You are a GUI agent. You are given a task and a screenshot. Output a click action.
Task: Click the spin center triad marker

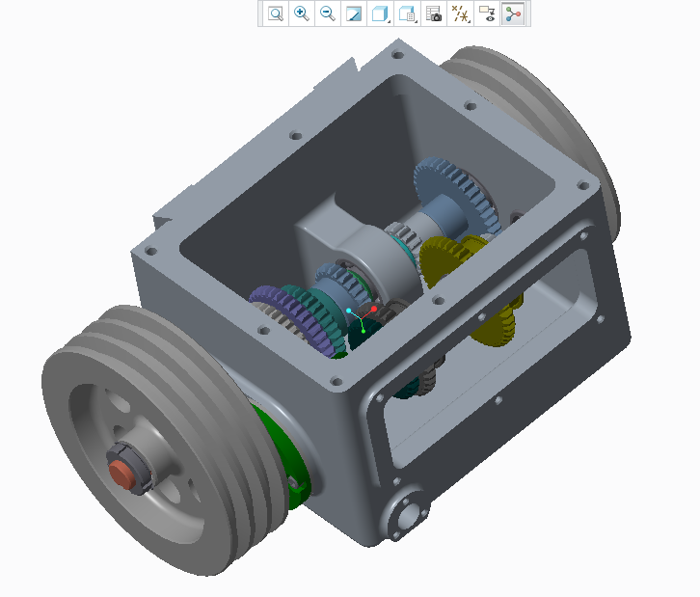(362, 318)
